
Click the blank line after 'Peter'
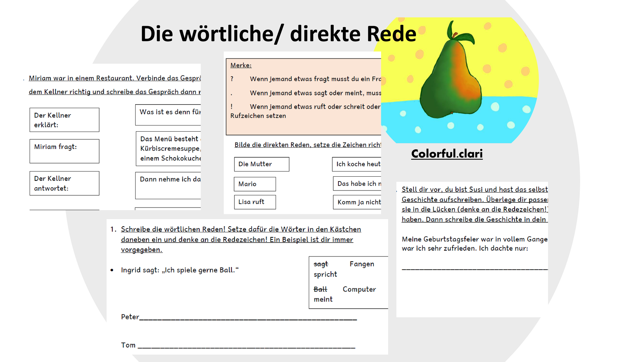[x=248, y=318]
